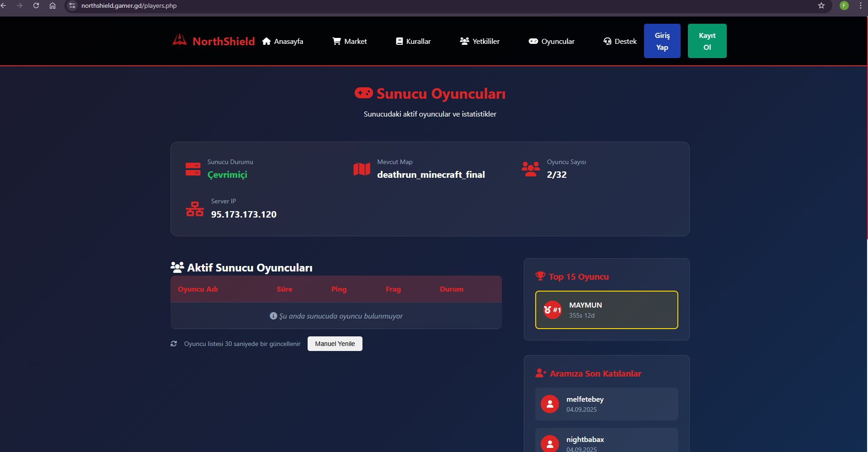Go to the Oyuncular page
This screenshot has height=452, width=868.
tap(552, 41)
